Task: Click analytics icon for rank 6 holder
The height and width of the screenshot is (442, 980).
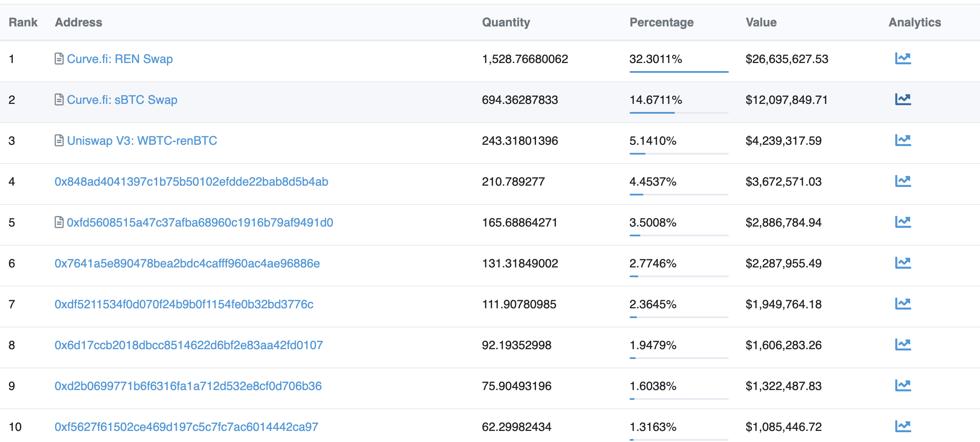Action: pyautogui.click(x=903, y=263)
